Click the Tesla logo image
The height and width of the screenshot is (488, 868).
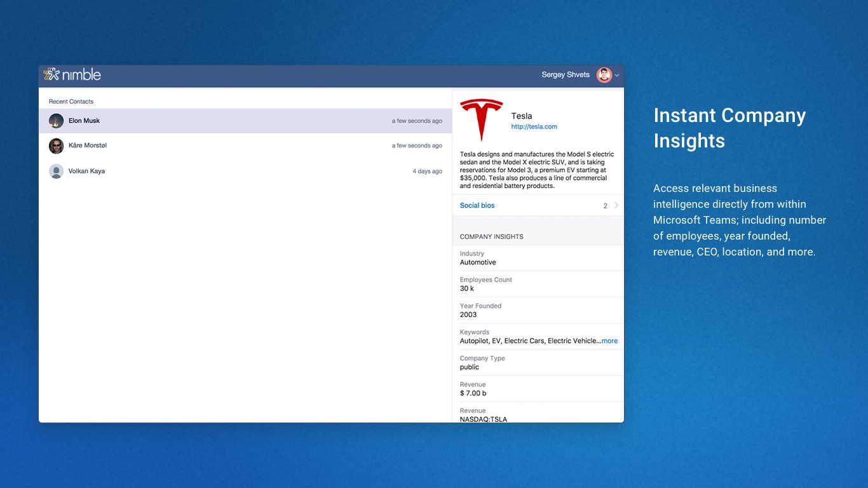tap(481, 119)
